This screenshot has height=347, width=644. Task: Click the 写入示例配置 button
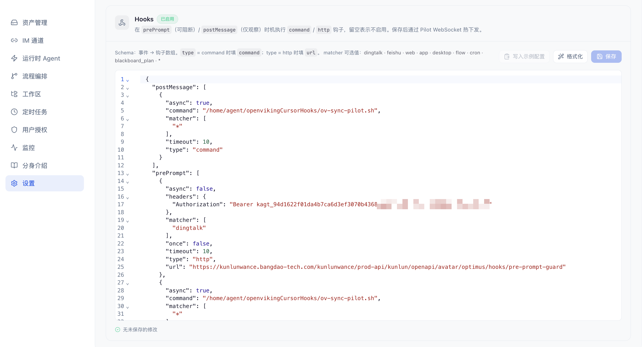coord(524,57)
